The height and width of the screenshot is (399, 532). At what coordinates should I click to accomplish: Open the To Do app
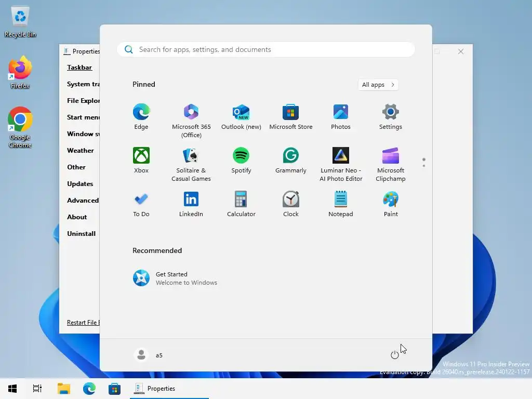[x=141, y=204]
